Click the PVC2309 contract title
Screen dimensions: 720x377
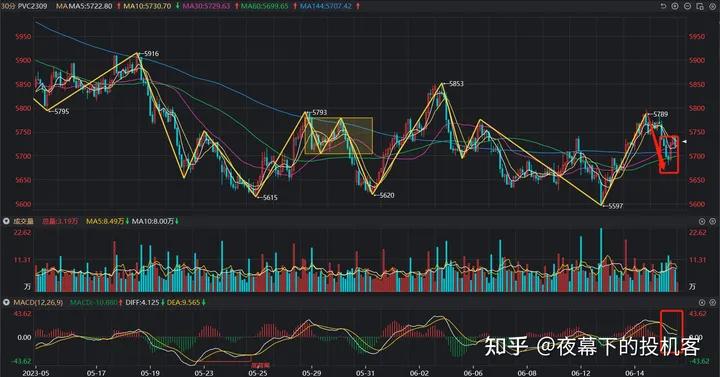click(32, 6)
